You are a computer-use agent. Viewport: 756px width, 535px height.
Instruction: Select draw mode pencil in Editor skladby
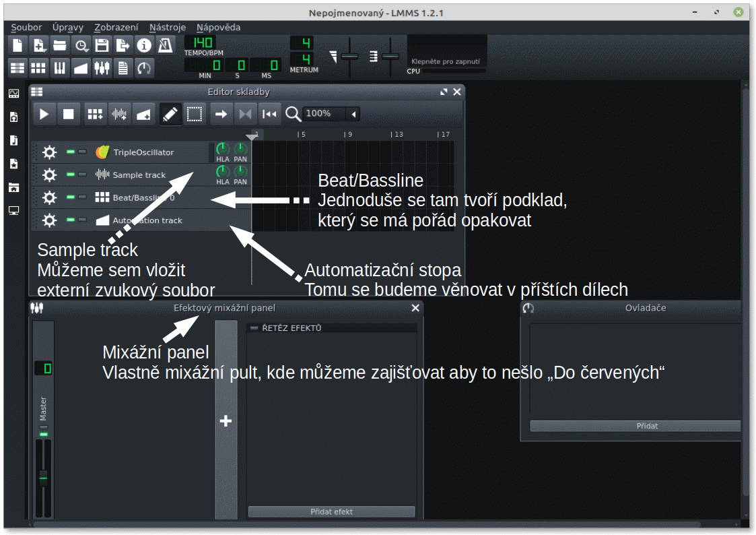pos(170,115)
